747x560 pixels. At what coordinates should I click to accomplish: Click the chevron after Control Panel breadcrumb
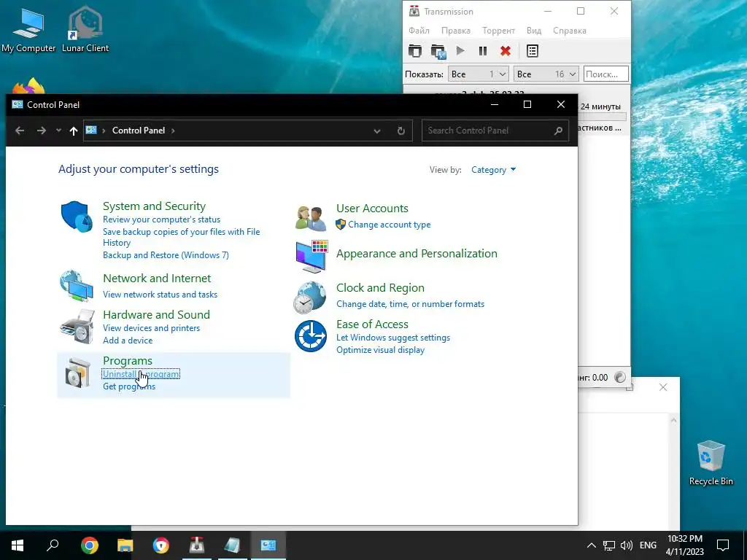pos(173,131)
